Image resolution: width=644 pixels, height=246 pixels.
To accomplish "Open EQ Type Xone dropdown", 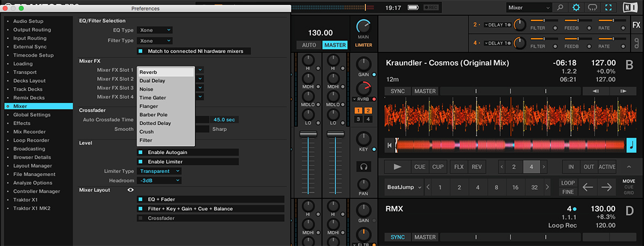I will [155, 30].
